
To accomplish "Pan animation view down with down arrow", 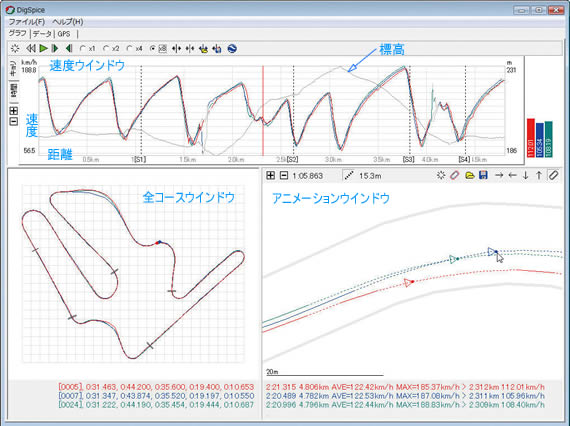I will click(526, 176).
